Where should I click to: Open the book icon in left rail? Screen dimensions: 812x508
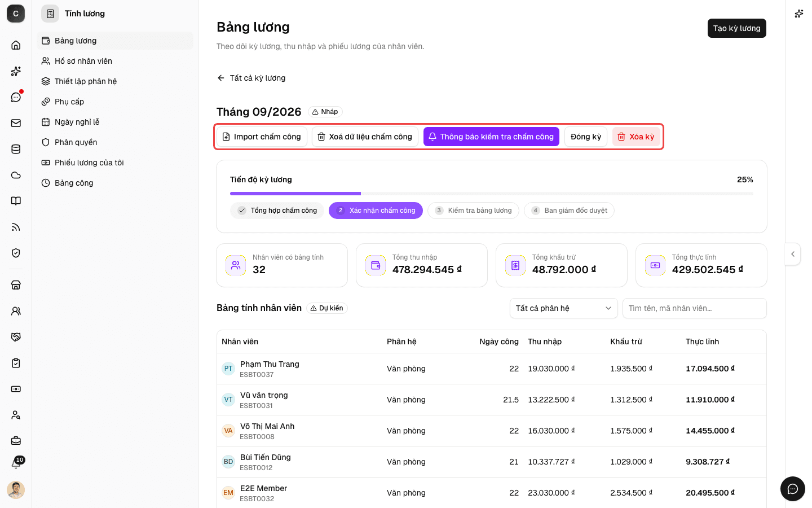pyautogui.click(x=16, y=201)
